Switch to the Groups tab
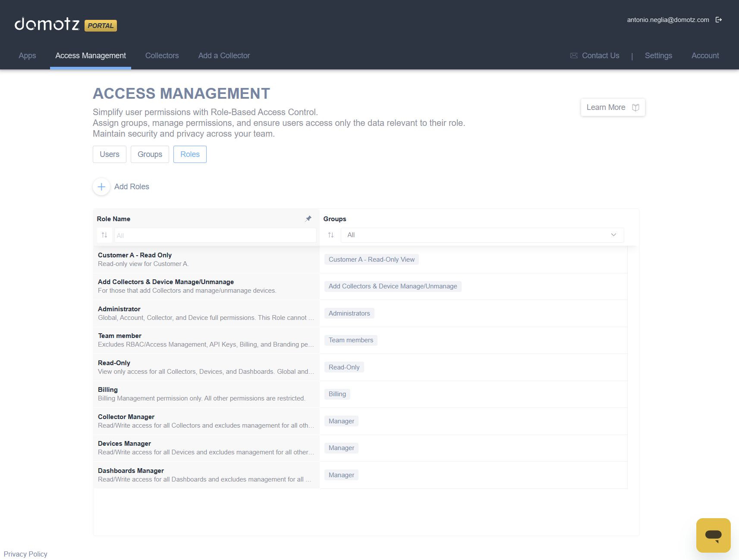Viewport: 739px width, 560px height. (x=150, y=154)
